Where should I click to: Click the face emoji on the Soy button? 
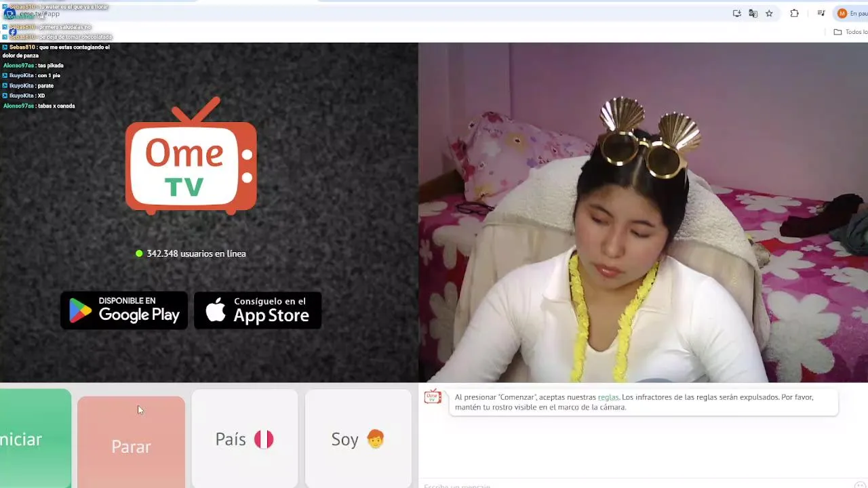375,439
